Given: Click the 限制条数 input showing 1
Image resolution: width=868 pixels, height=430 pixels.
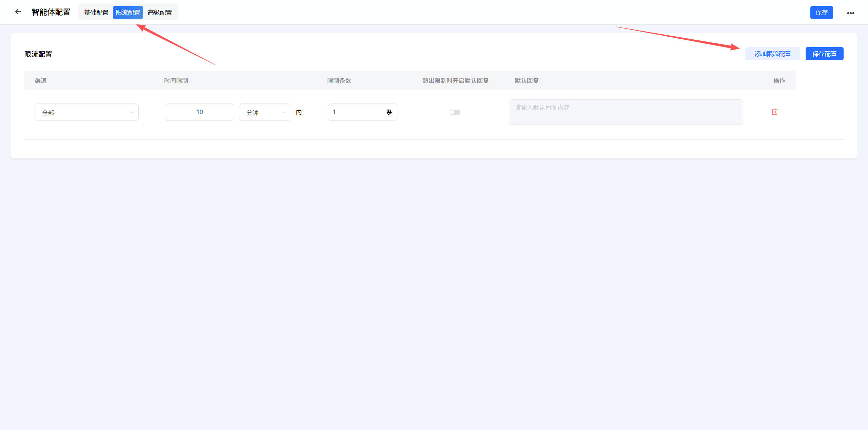Looking at the screenshot, I should pos(356,112).
